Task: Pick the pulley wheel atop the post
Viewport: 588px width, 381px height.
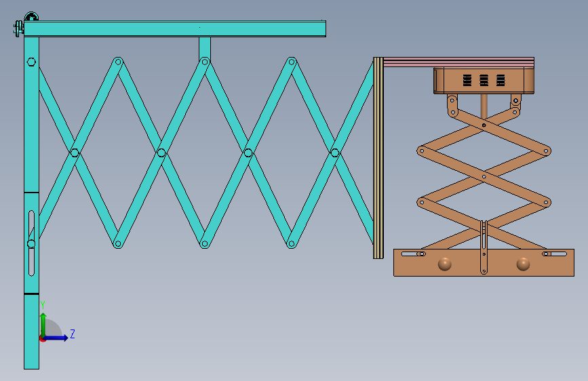Action: [x=31, y=16]
